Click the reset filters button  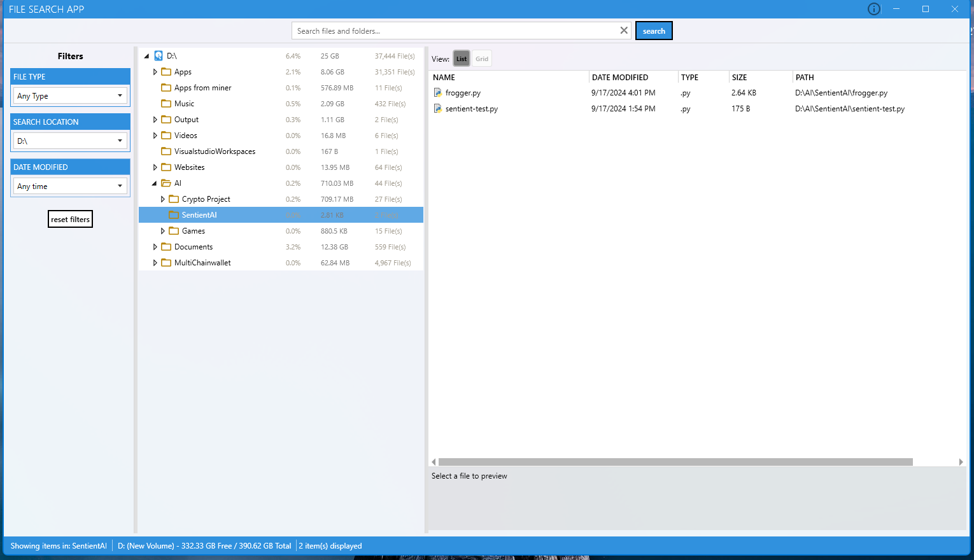(70, 220)
